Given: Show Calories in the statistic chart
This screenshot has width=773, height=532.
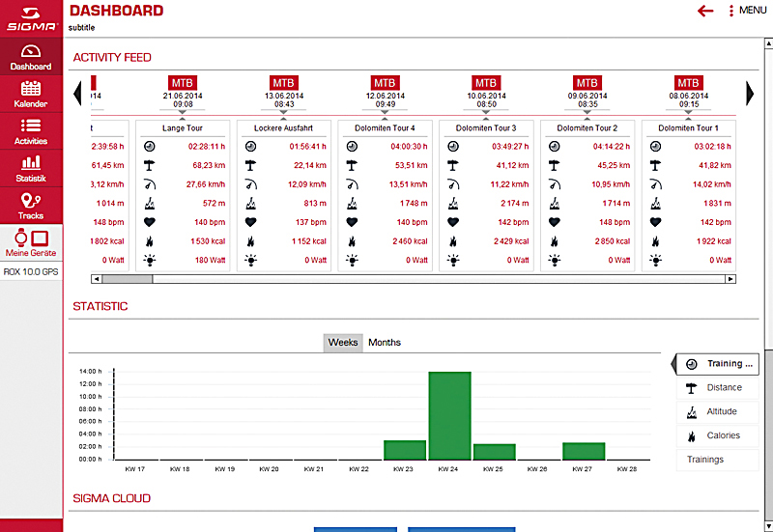Looking at the screenshot, I should pos(719,435).
